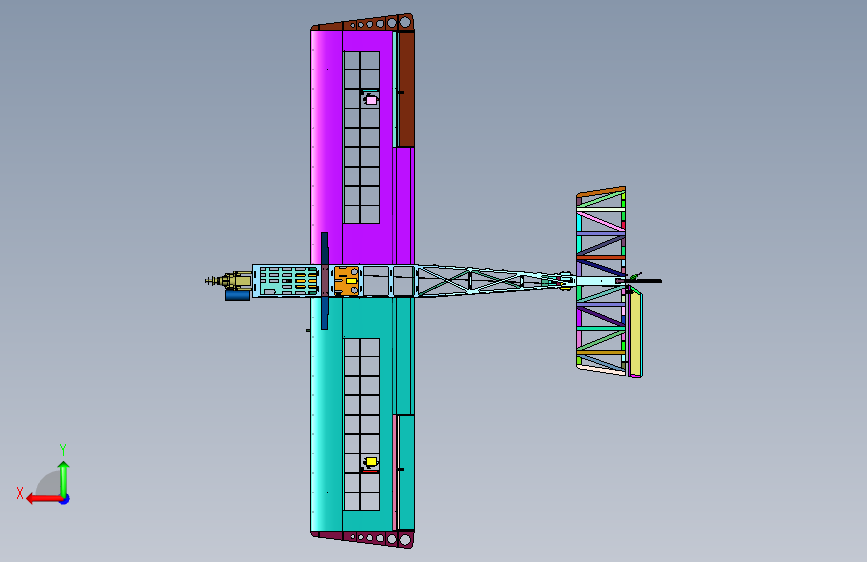Viewport: 867px width, 562px height.
Task: Select the maroon perforated rib at lower wingtip
Action: pos(363,538)
